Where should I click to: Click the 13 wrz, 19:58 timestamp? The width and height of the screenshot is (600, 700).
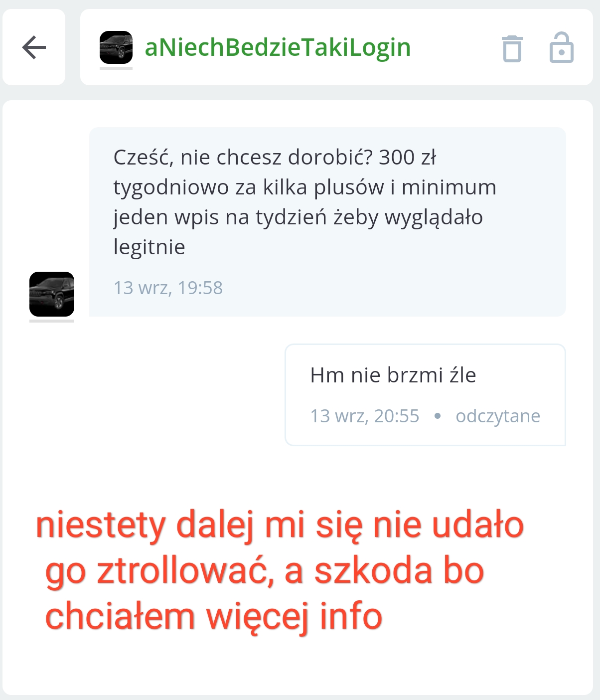[x=168, y=288]
